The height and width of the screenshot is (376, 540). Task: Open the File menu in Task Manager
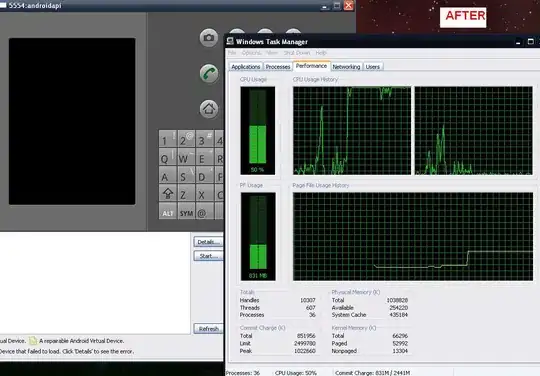pos(232,53)
